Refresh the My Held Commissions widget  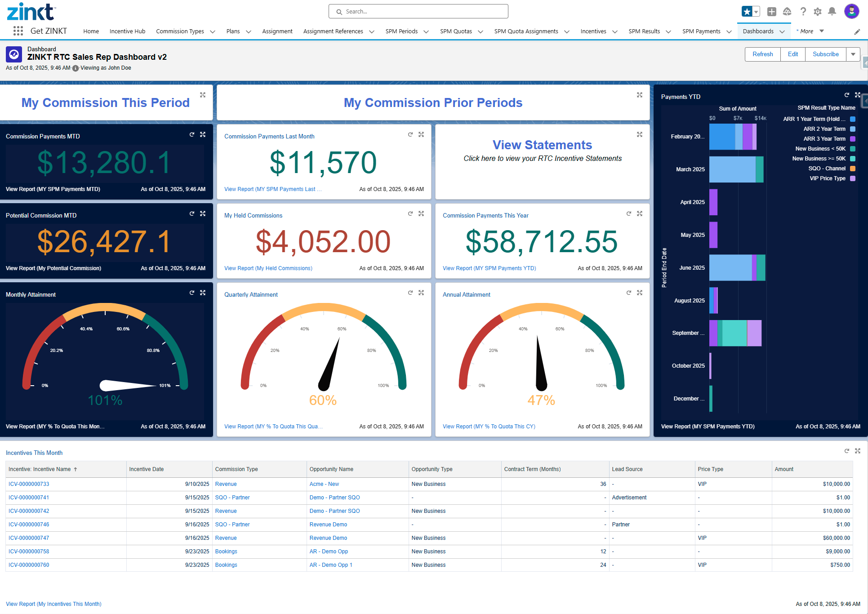point(410,214)
